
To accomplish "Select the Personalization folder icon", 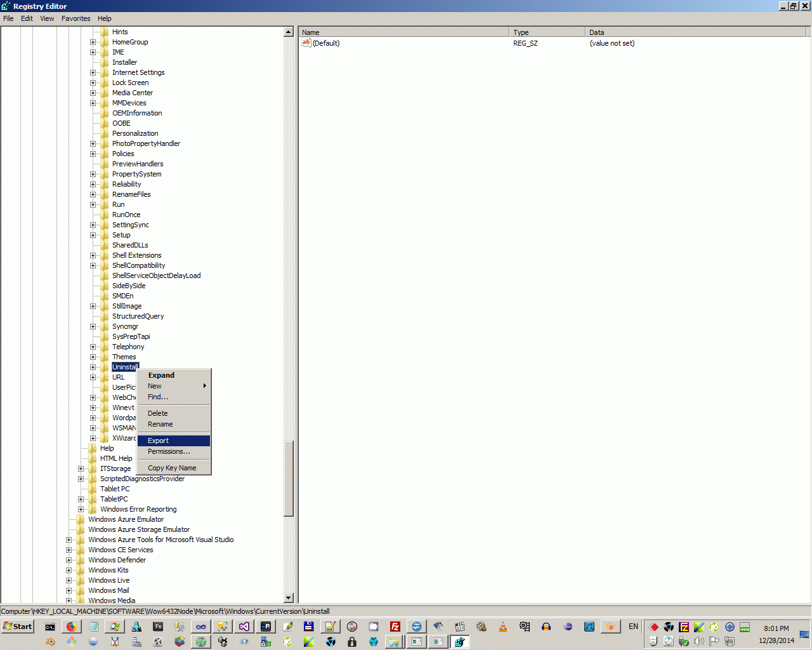I will tap(105, 133).
